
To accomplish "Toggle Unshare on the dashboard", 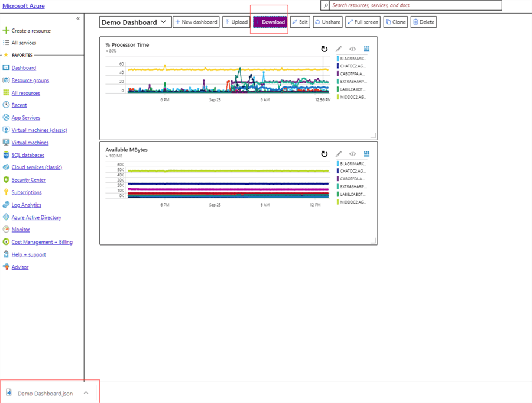I will pyautogui.click(x=327, y=22).
